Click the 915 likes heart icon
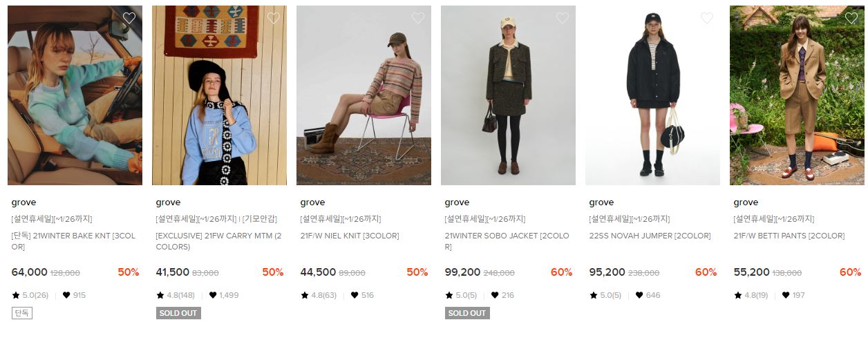 pos(66,295)
